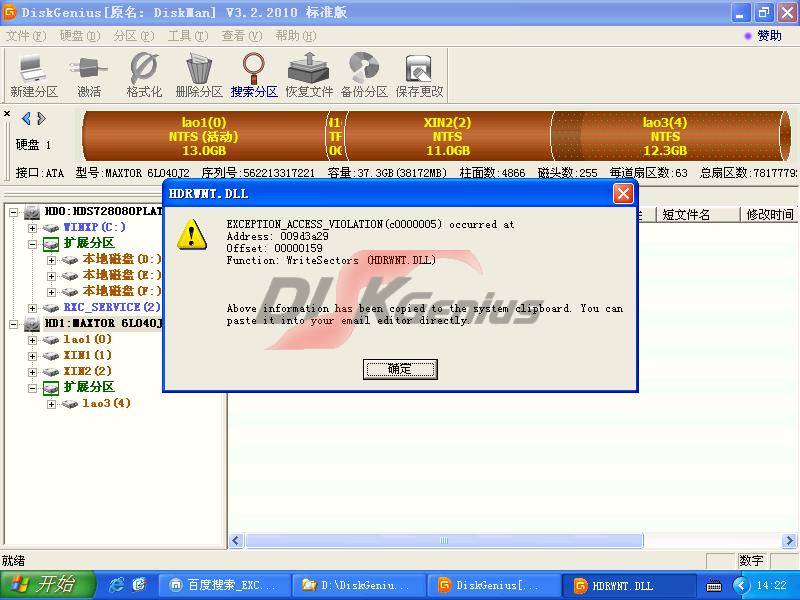Launch Internet Explorer from quick launch
Viewport: 800px width, 600px height.
(116, 585)
